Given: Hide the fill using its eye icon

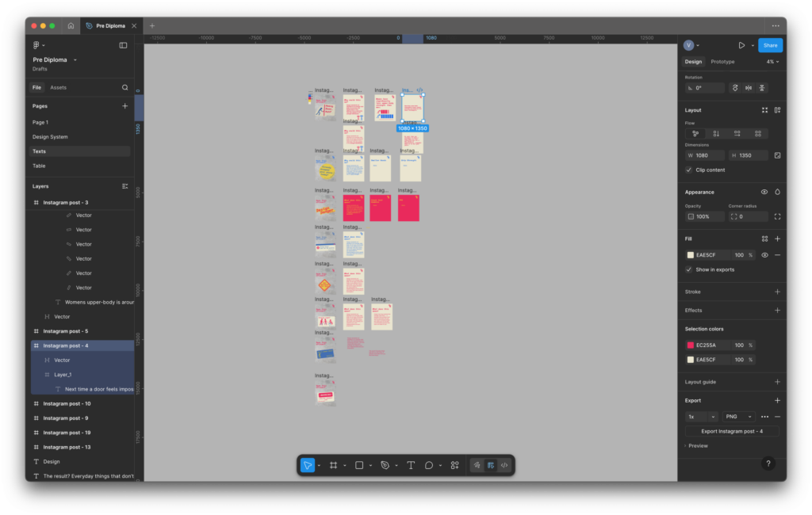Looking at the screenshot, I should coord(764,255).
